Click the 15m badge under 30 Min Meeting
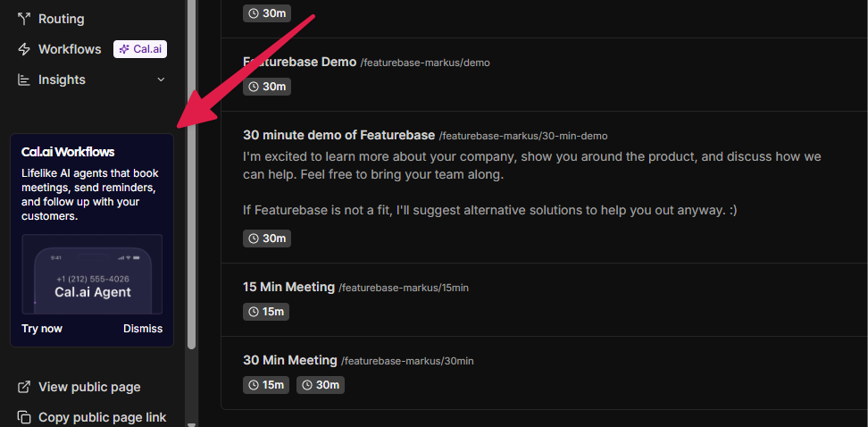The image size is (868, 427). point(266,385)
